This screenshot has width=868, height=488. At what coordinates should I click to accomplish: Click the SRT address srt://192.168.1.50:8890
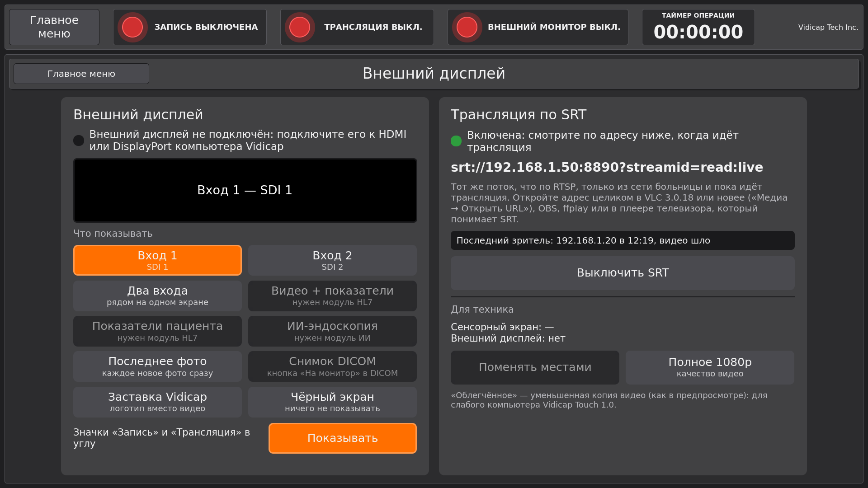pos(607,167)
